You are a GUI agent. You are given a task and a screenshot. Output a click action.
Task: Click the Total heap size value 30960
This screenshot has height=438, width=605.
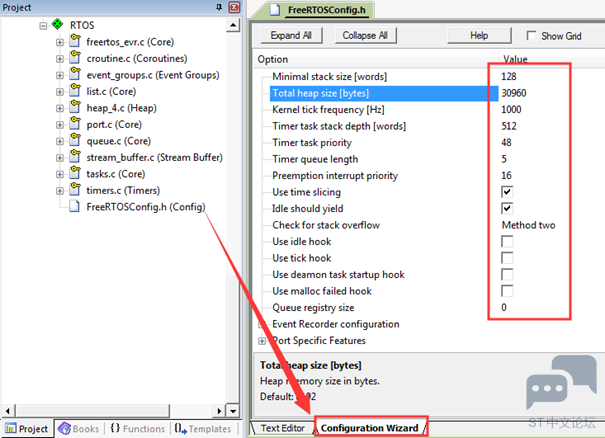(x=514, y=93)
